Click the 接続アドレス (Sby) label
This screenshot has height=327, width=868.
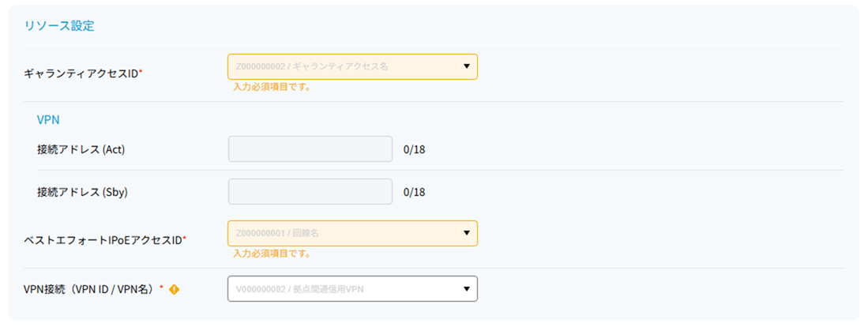point(82,192)
